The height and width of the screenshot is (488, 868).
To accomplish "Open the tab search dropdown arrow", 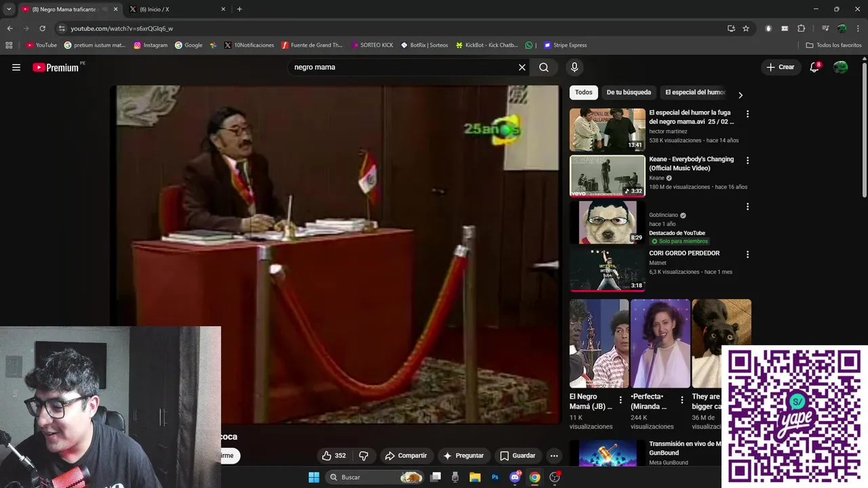I will tap(8, 9).
